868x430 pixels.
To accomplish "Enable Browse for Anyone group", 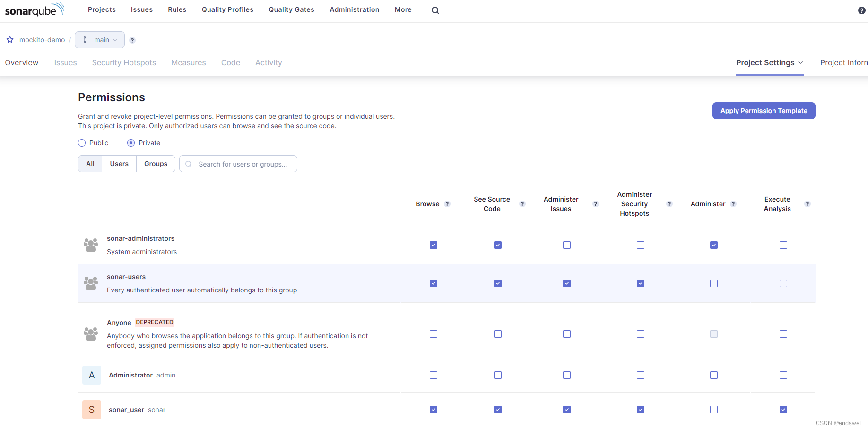I will pos(434,334).
